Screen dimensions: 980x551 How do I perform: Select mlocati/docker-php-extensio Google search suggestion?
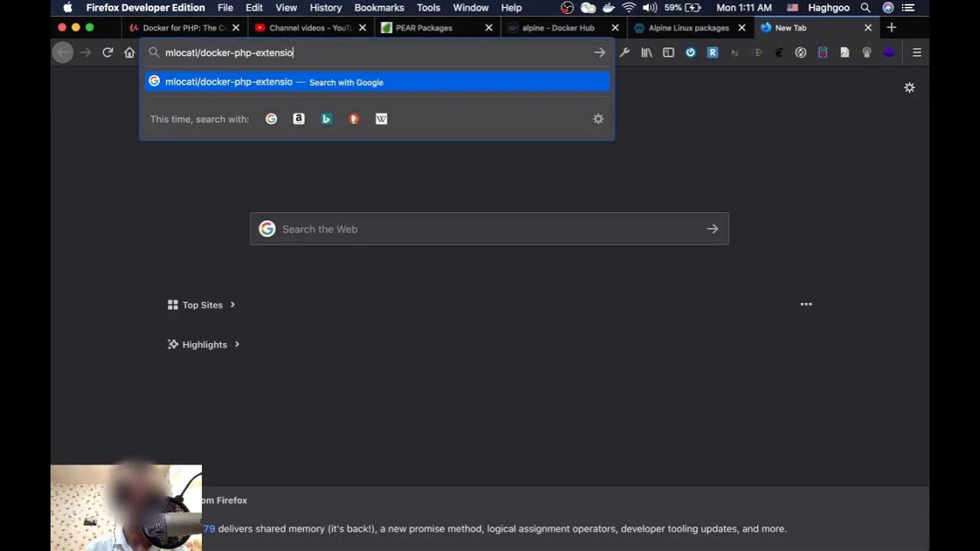(x=377, y=81)
